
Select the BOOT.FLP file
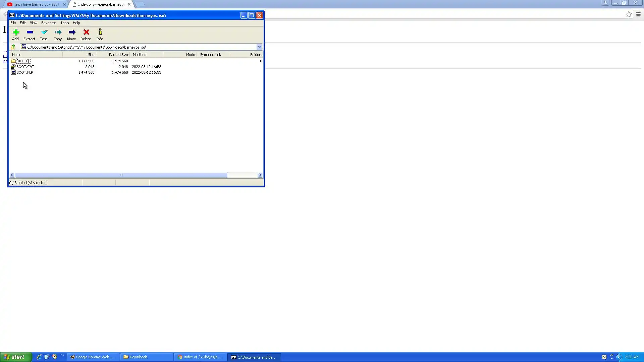24,72
